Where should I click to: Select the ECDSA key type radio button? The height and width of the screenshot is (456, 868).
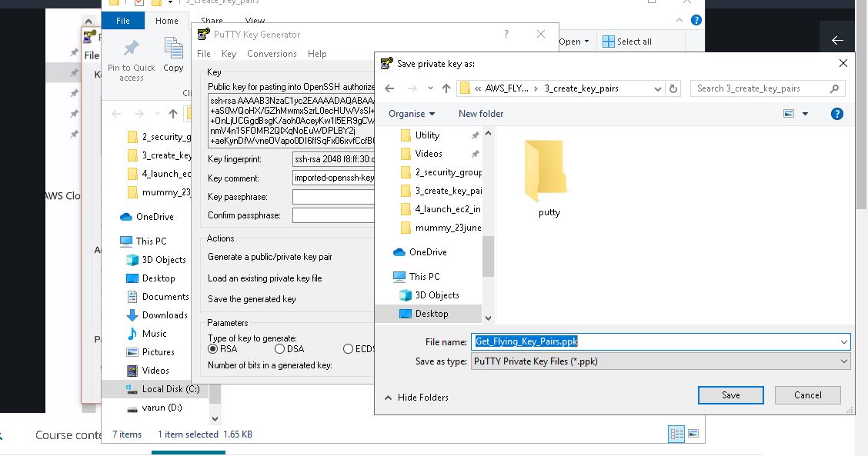348,349
